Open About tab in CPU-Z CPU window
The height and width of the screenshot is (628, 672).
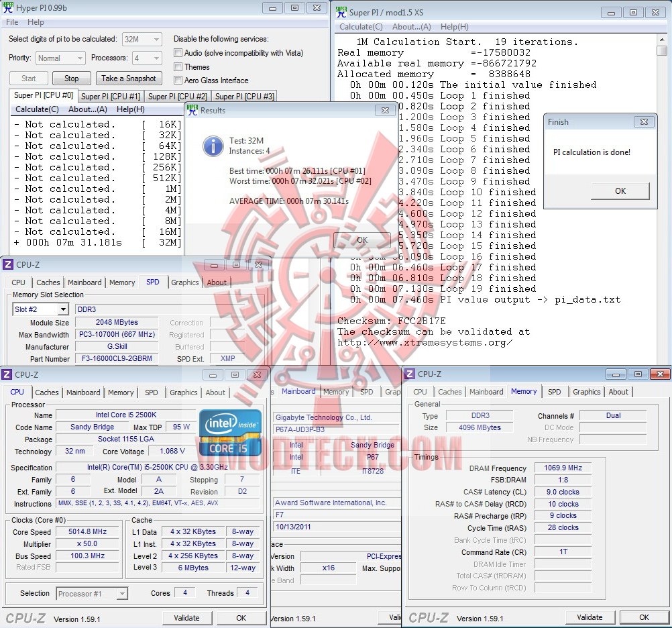(215, 392)
